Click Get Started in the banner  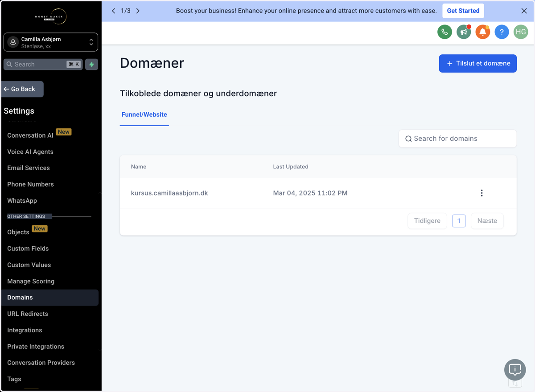pos(463,11)
